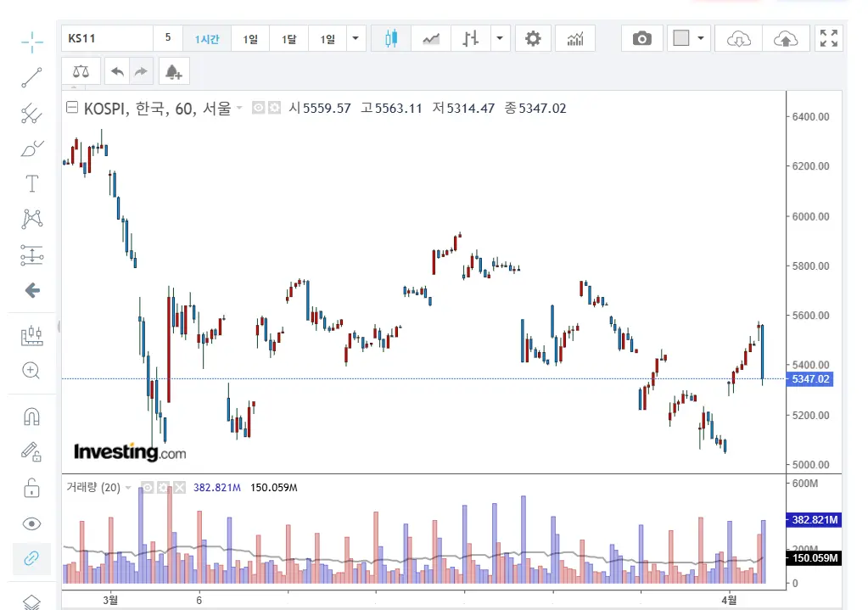Screen dimensions: 868x610
Task: Switch to the 1달 interval
Action: [x=289, y=39]
